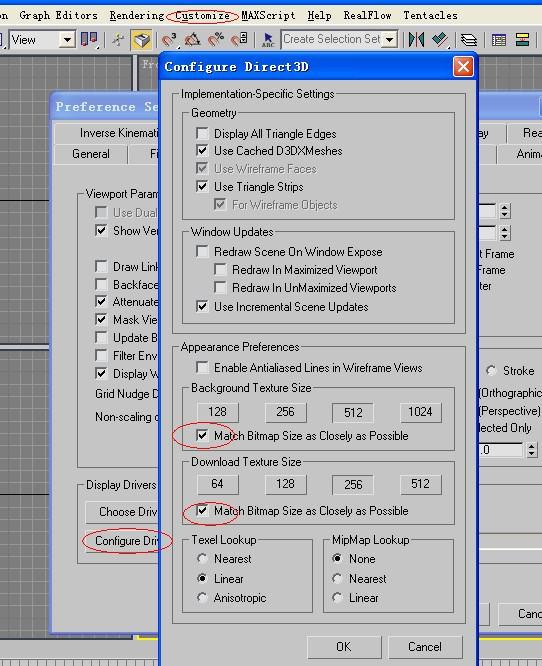Click Choose Driver button in Preferences
The image size is (542, 666).
(x=121, y=512)
